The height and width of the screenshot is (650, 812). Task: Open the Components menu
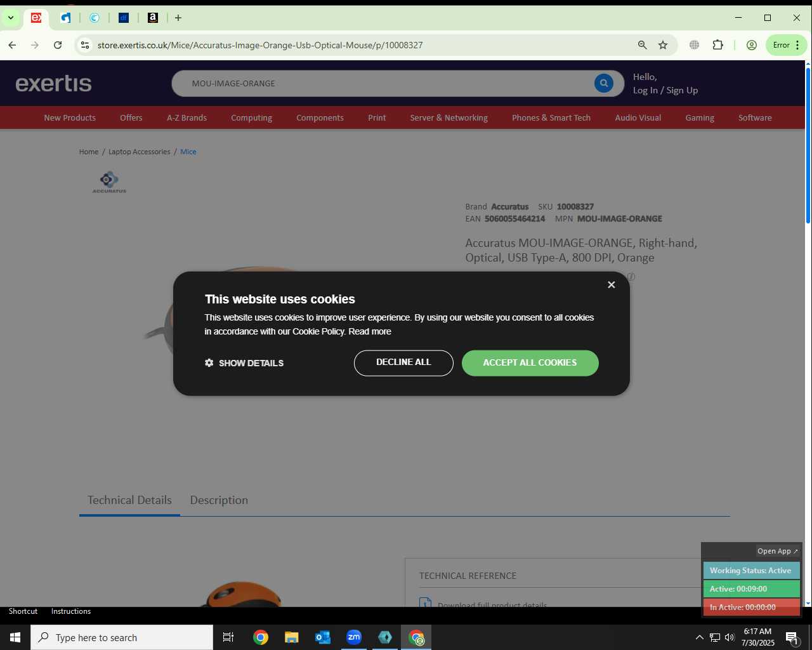pos(320,117)
